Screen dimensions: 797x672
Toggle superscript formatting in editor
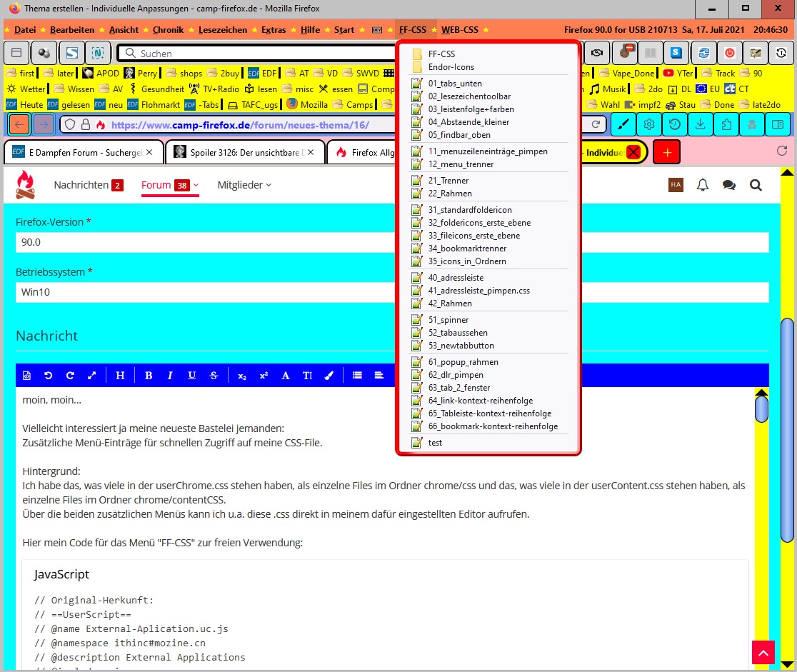point(264,375)
